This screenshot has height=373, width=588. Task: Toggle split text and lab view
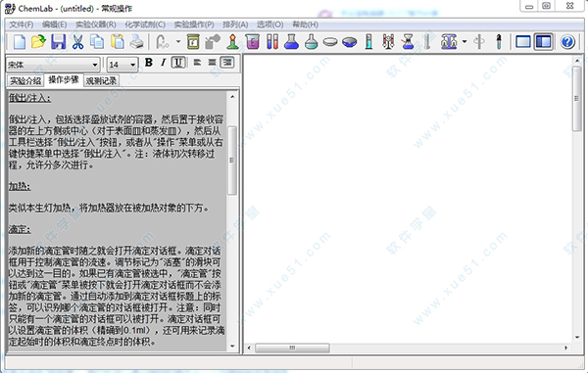543,41
